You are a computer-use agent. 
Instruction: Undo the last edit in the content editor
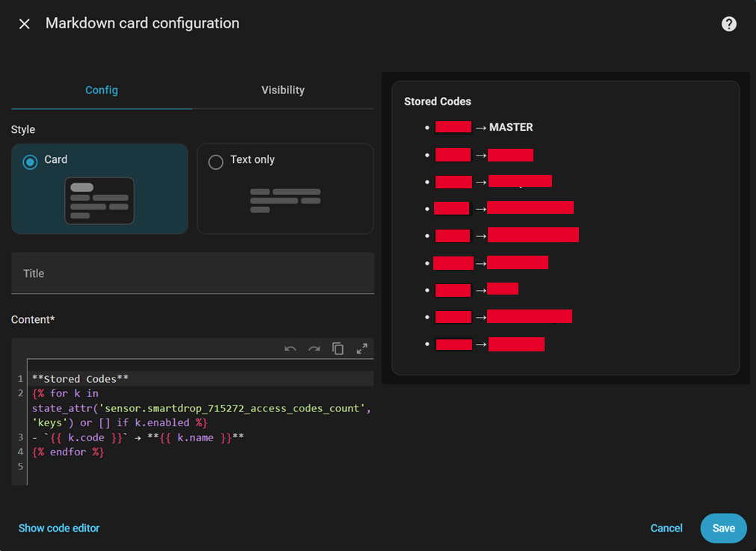(x=291, y=348)
